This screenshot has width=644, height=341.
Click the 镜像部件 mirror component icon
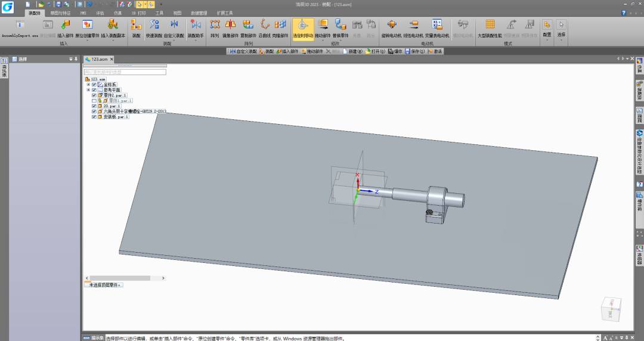tap(231, 25)
